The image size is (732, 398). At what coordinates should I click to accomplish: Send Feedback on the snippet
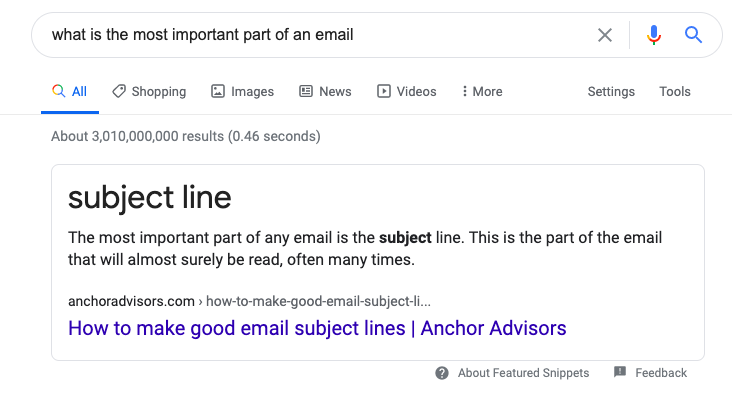(x=661, y=373)
